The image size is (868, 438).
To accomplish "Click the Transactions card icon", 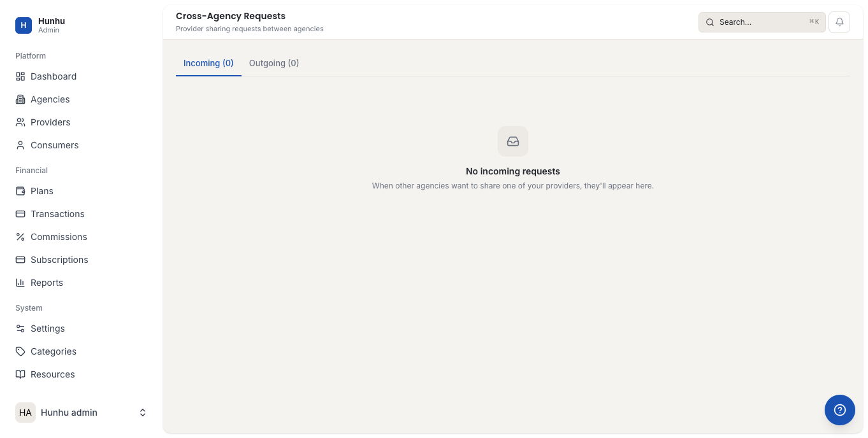I will tap(20, 214).
